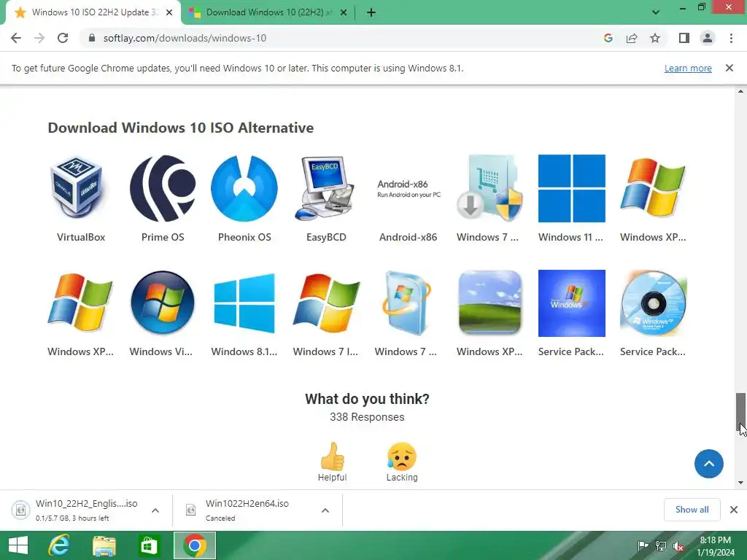Select the Pheonix OS icon
Screen dimensions: 747x560
[x=244, y=188]
